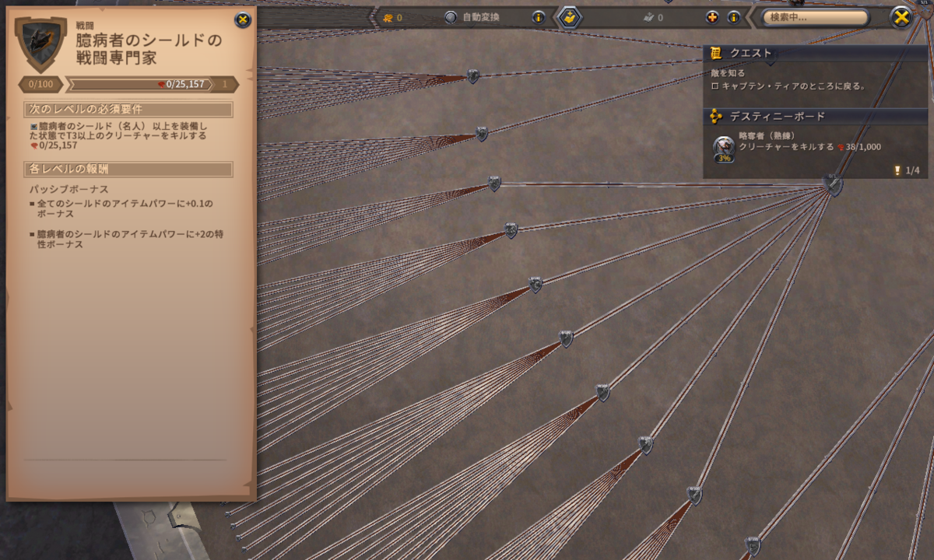Click the hexagonal book icon in the top bar
Screen dimensions: 934x560
click(571, 17)
